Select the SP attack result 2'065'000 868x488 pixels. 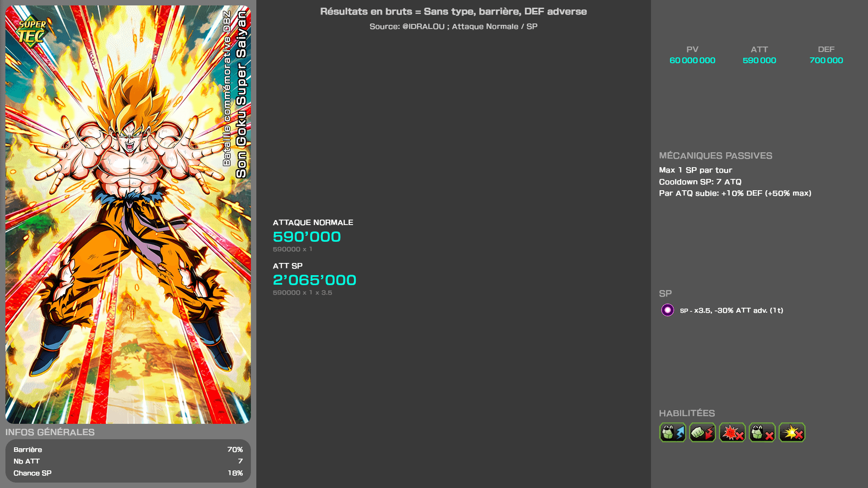click(314, 280)
